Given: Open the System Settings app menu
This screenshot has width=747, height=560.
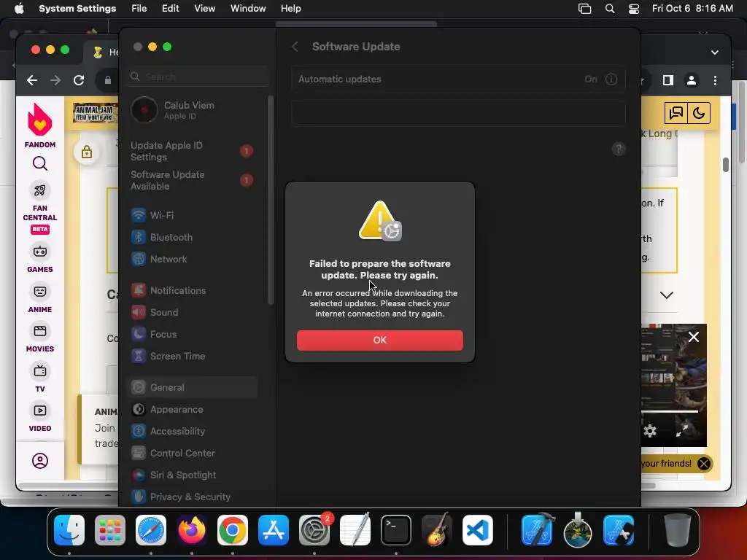Looking at the screenshot, I should click(77, 9).
